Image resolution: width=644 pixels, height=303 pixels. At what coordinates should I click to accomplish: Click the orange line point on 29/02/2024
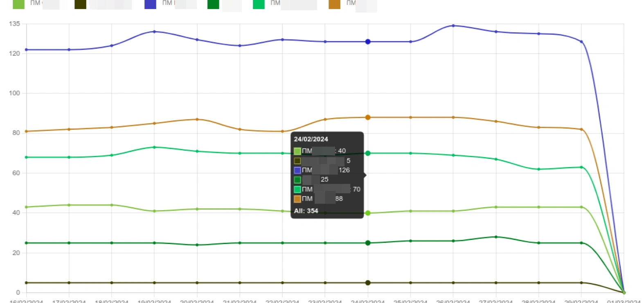coord(581,129)
